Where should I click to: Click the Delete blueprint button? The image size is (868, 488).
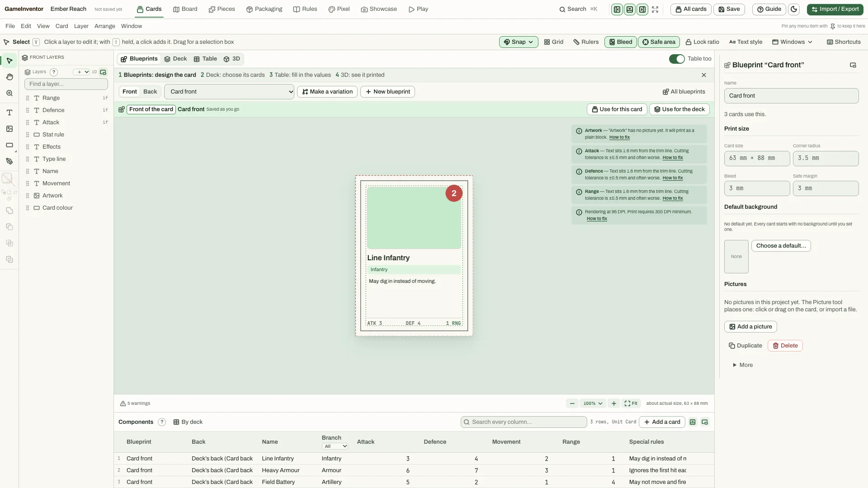pos(785,346)
